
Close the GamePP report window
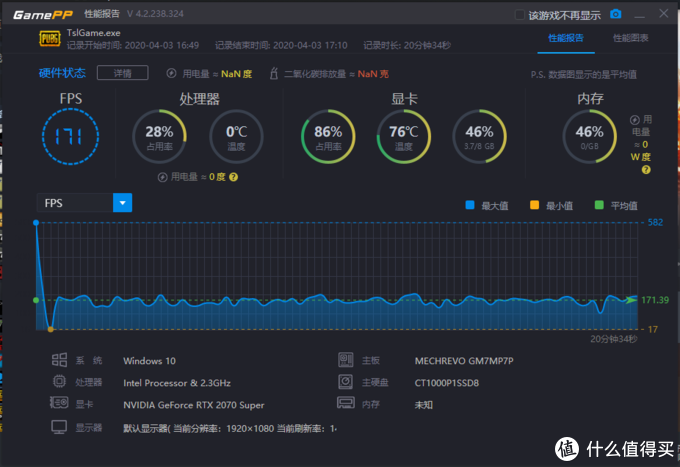tap(664, 13)
